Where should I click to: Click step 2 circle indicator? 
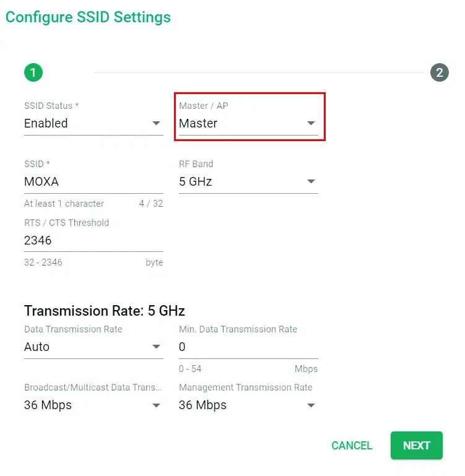pos(439,73)
